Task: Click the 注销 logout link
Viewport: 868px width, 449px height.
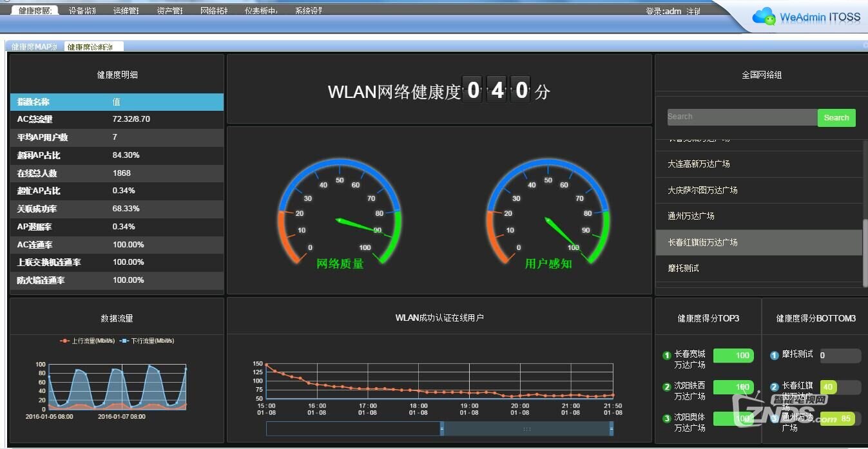Action: [693, 12]
